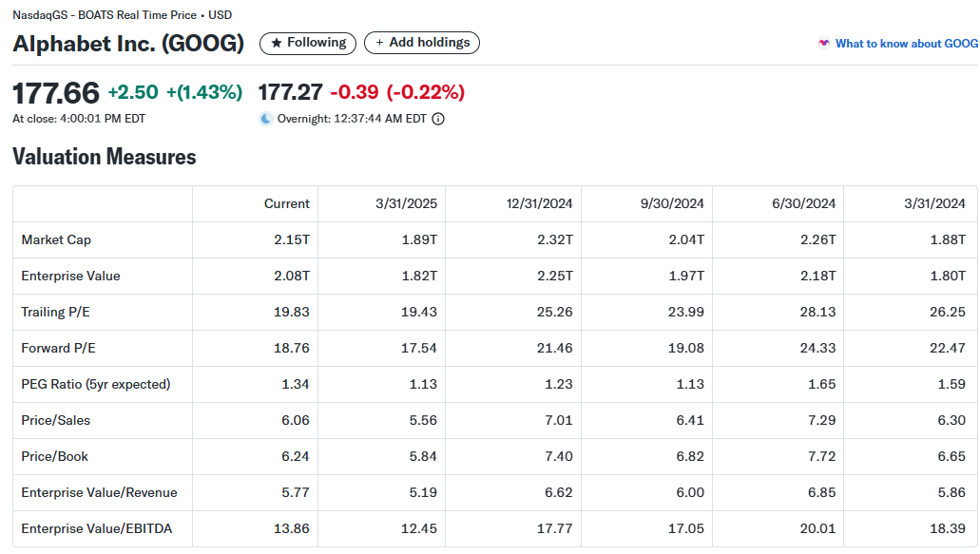Click current Price/Book 6.24

(x=295, y=456)
